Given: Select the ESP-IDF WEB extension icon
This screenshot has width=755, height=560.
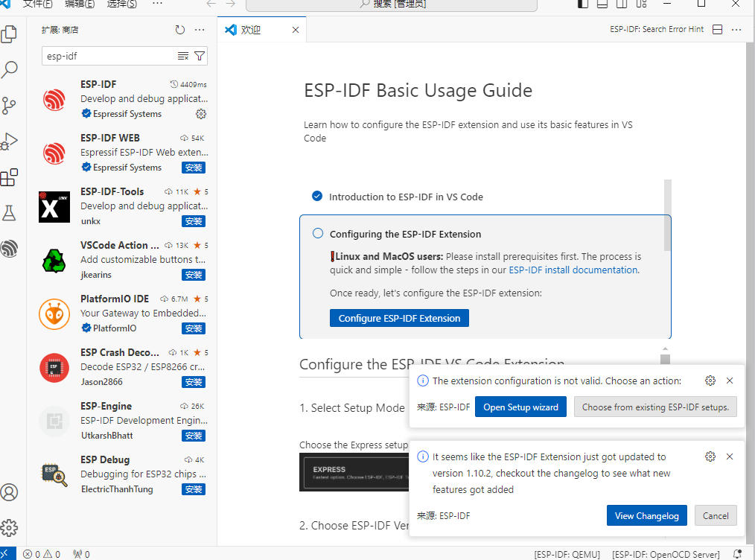Looking at the screenshot, I should click(x=54, y=153).
